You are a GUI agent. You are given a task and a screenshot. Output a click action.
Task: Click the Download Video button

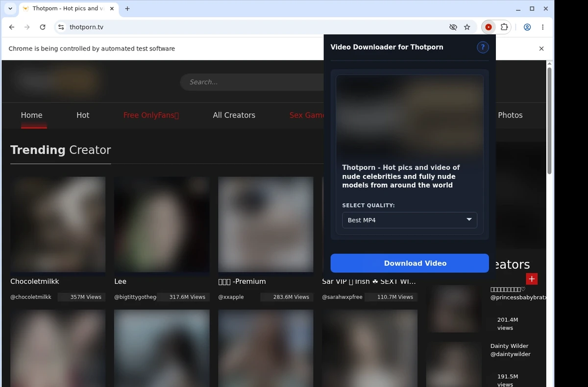point(410,263)
